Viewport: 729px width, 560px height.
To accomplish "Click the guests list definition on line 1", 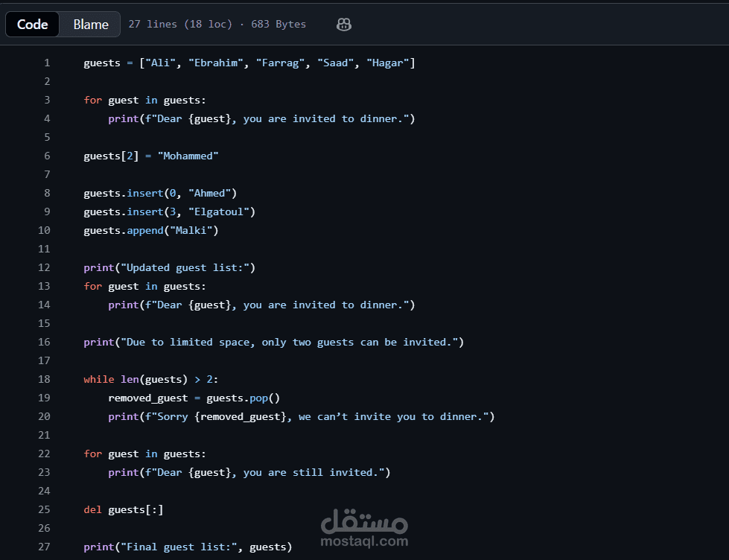I will click(x=249, y=63).
